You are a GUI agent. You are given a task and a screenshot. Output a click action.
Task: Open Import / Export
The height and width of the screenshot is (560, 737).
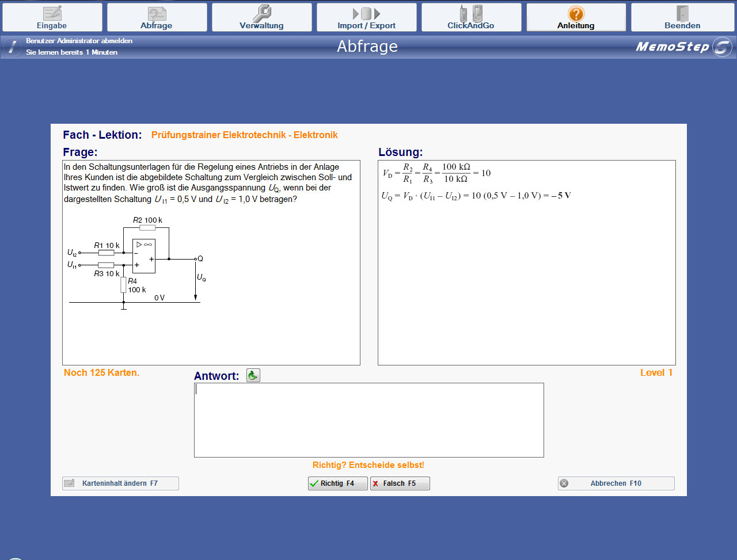coord(366,17)
